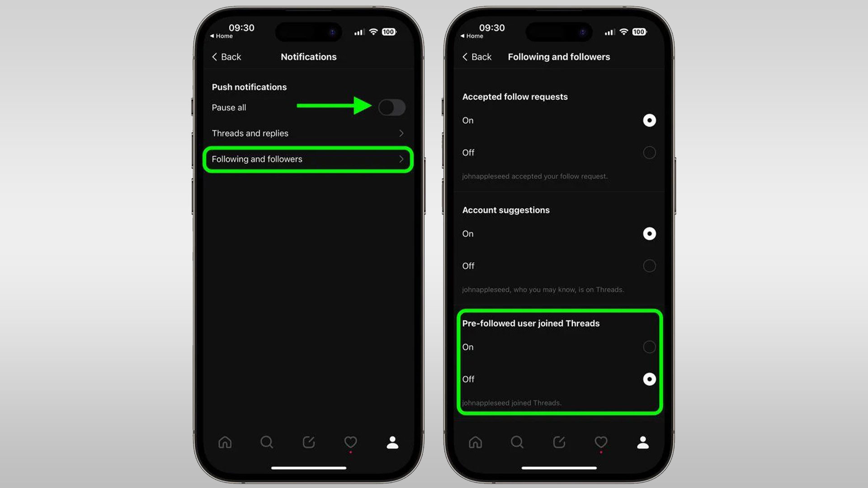Viewport: 868px width, 488px height.
Task: Expand the Threads and replies section
Action: (x=308, y=133)
